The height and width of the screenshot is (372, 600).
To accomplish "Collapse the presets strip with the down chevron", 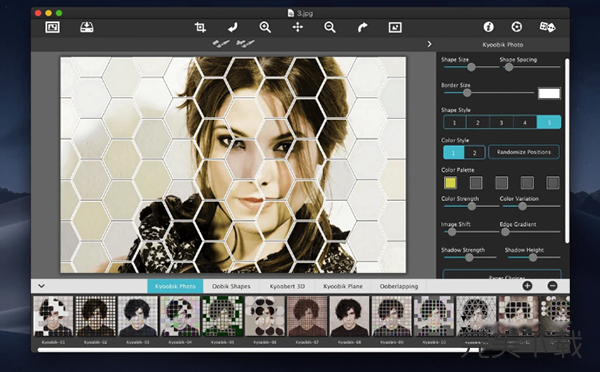I will 41,286.
